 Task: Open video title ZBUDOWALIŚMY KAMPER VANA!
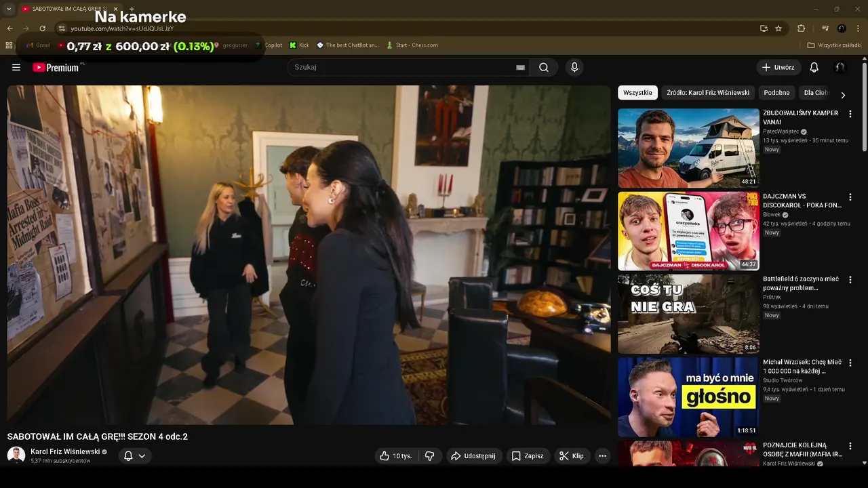coord(800,117)
